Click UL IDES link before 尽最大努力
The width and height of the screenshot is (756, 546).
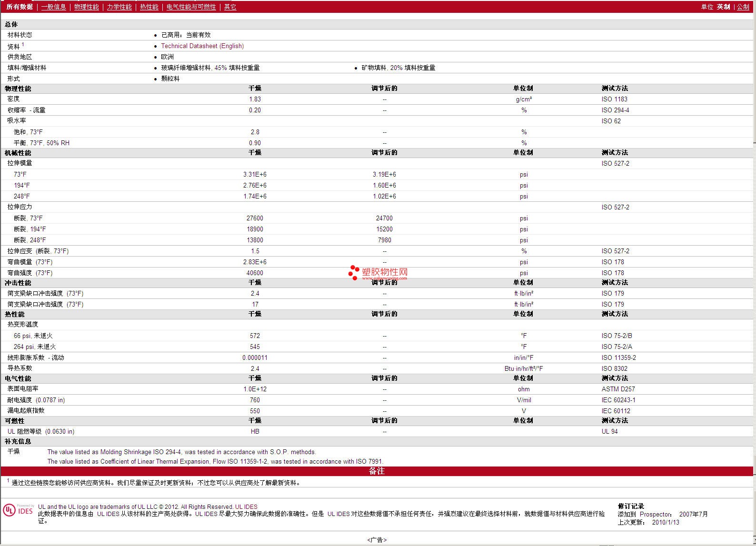[x=206, y=514]
